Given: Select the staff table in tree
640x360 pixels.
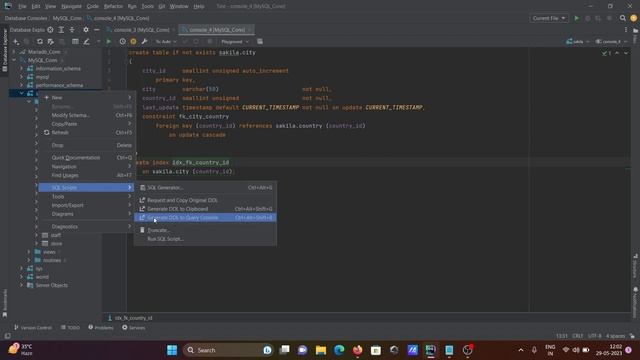Looking at the screenshot, I should point(56,235).
